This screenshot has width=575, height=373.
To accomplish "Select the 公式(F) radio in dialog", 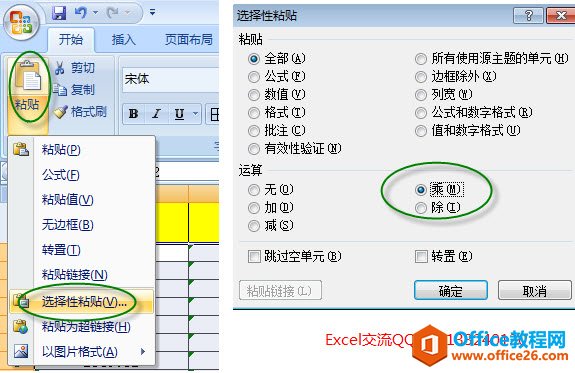I will tap(254, 77).
